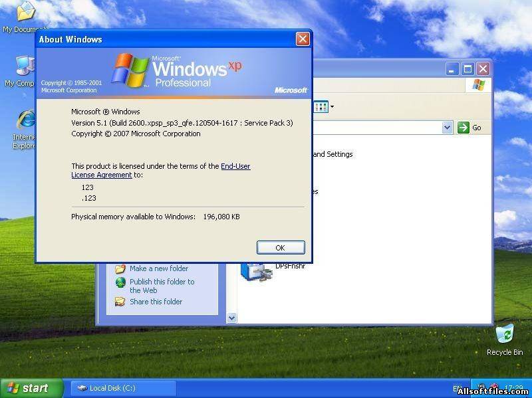Click the Make a new folder icon
532x398 pixels.
point(120,268)
